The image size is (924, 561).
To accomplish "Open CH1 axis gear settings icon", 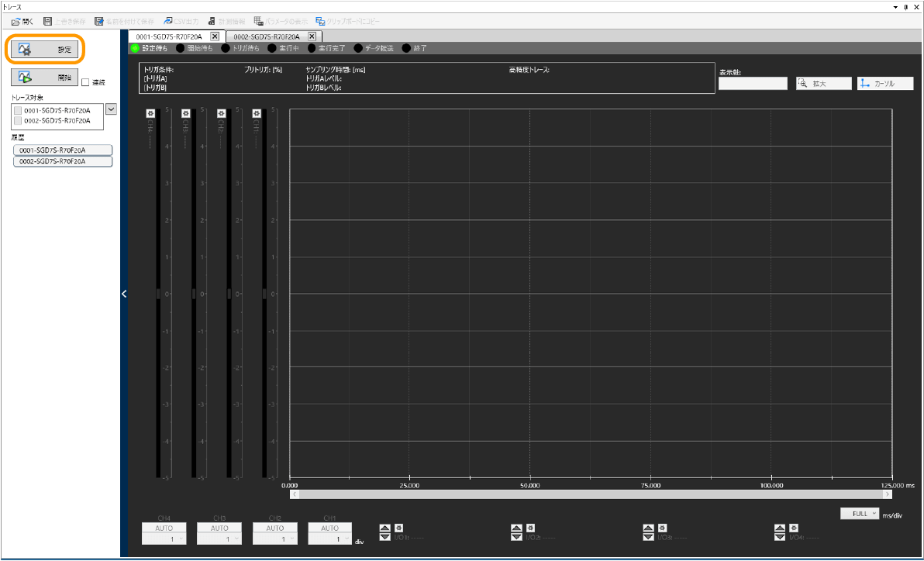I will point(257,113).
